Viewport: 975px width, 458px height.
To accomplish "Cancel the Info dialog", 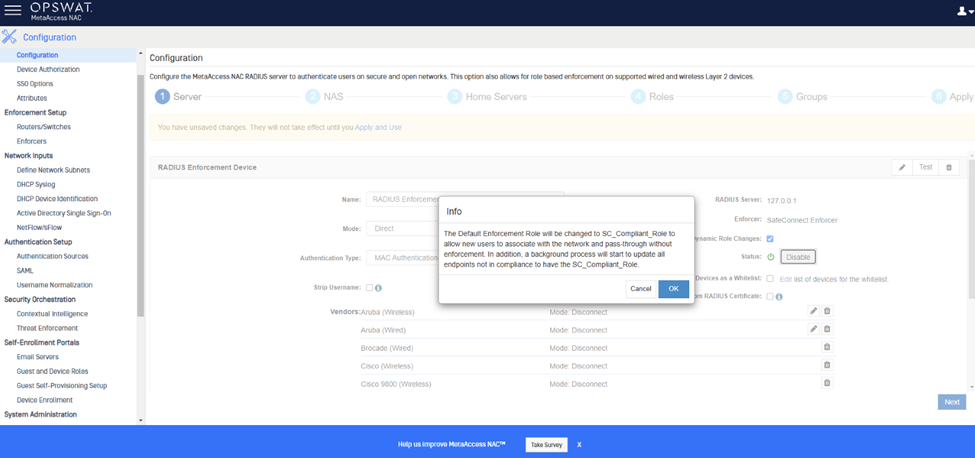I will pos(640,289).
